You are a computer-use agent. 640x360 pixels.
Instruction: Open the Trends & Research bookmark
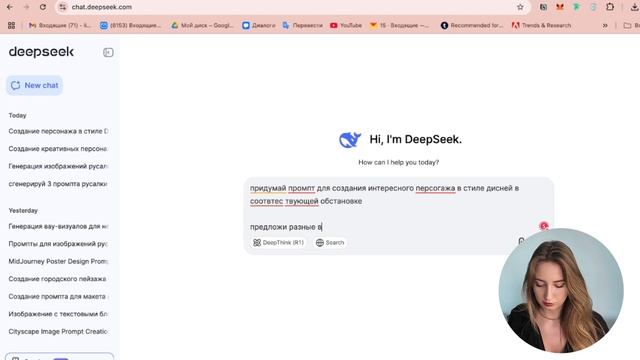coord(541,25)
